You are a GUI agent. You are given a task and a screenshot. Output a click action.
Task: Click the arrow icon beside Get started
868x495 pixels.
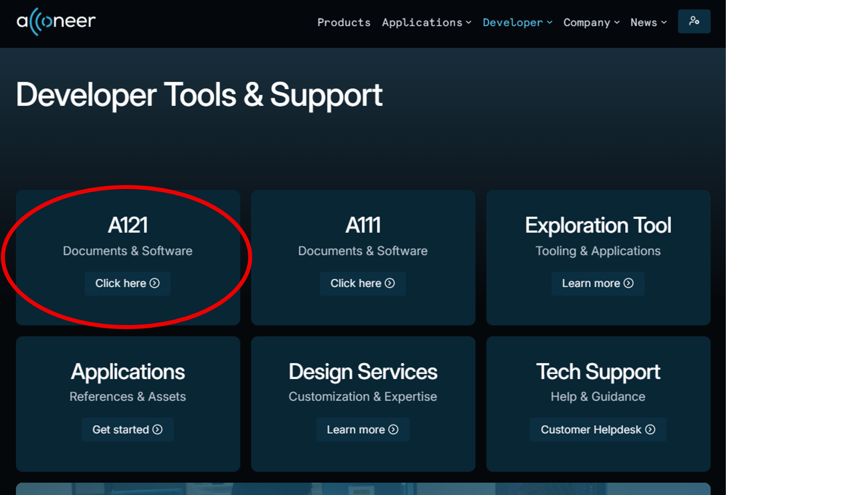[157, 429]
